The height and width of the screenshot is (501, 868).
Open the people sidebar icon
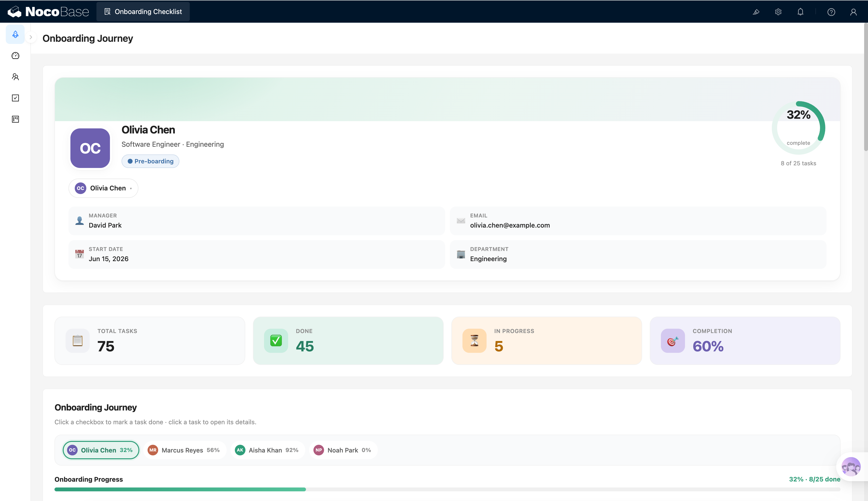(x=15, y=77)
